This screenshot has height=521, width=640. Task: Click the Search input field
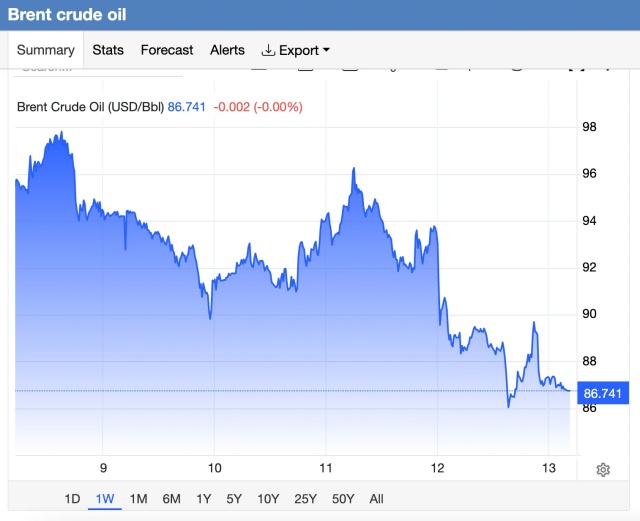tap(98, 70)
